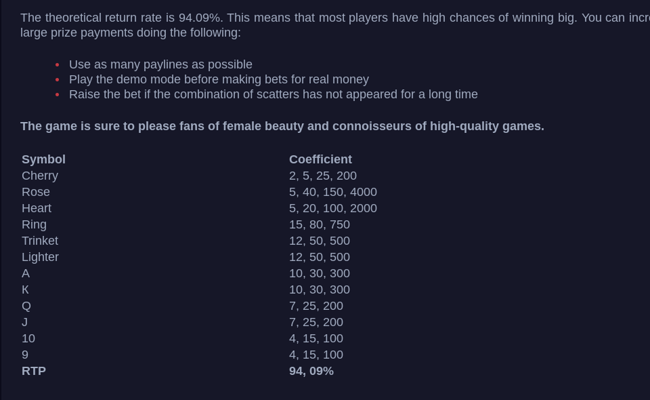650x400 pixels.
Task: Click the 'Use as many paylines' bullet
Action: click(160, 65)
